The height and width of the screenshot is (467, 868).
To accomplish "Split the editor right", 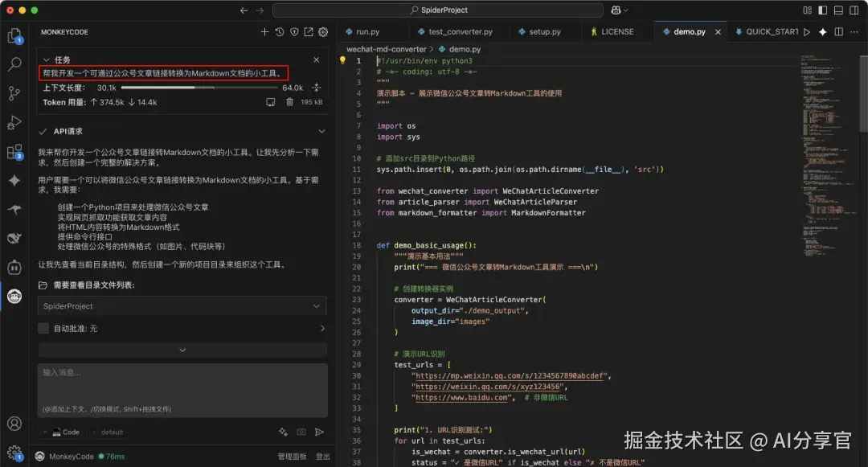I will [838, 32].
